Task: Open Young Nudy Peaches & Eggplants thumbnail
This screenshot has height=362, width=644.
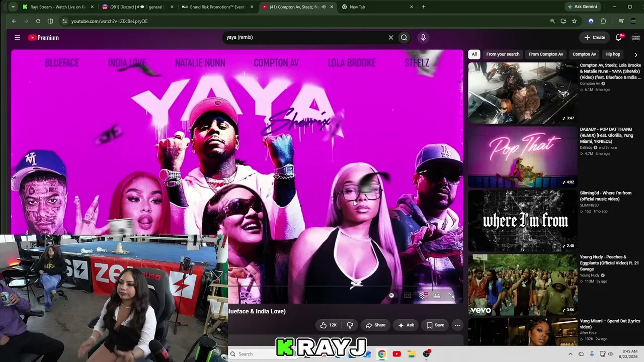Action: [523, 285]
